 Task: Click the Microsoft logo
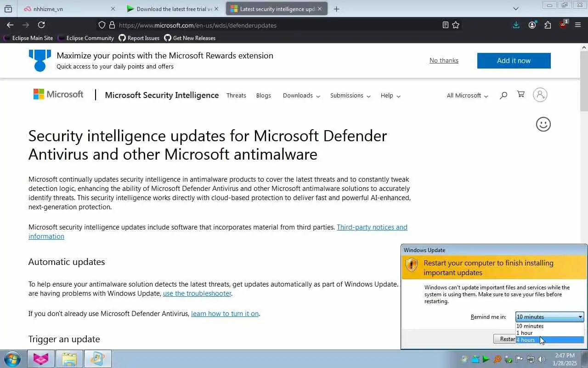pyautogui.click(x=58, y=94)
